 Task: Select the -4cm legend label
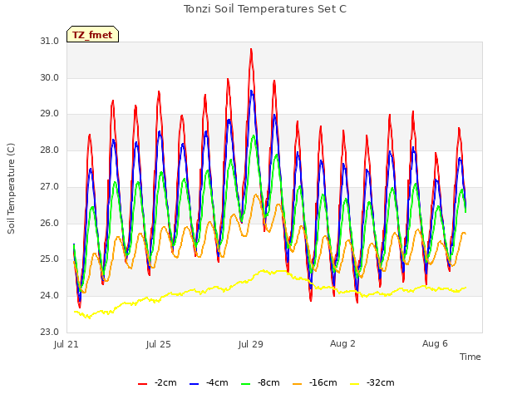217,382
